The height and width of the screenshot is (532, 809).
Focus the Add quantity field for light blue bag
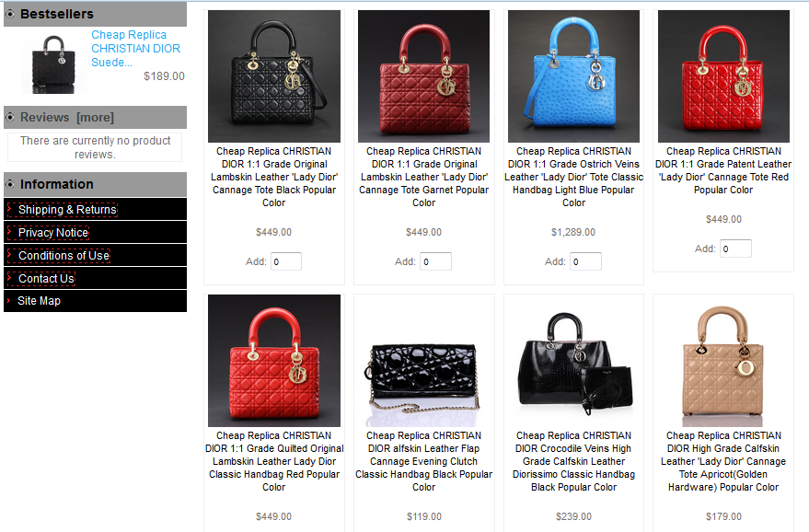[586, 261]
